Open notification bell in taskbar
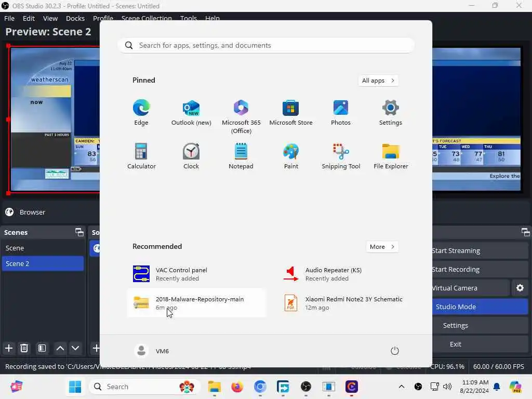Screen dimensions: 532x399 pyautogui.click(x=497, y=387)
